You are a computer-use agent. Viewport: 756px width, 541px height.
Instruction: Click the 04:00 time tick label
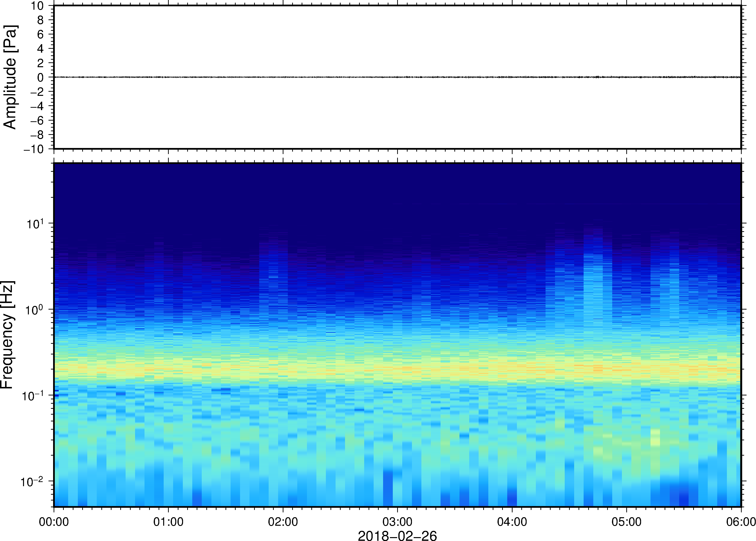[512, 522]
